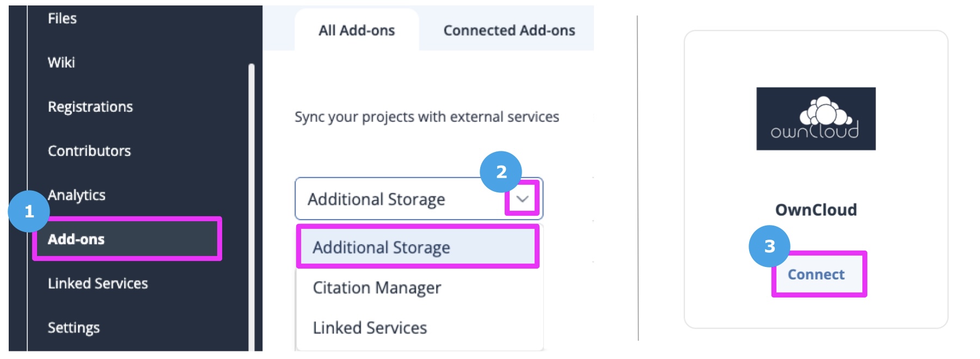
Task: Pick Linked Services in dropdown list
Action: [x=370, y=328]
